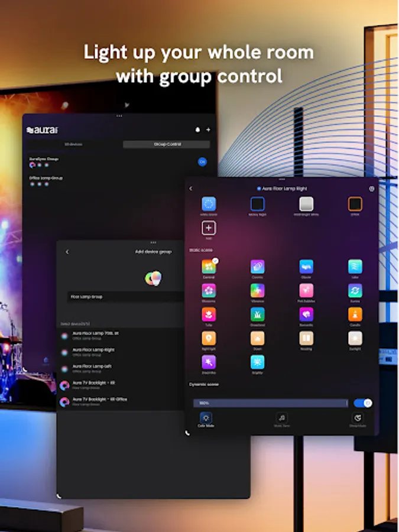The width and height of the screenshot is (399, 532).
Task: Select the Nightlight scene icon
Action: point(209,338)
